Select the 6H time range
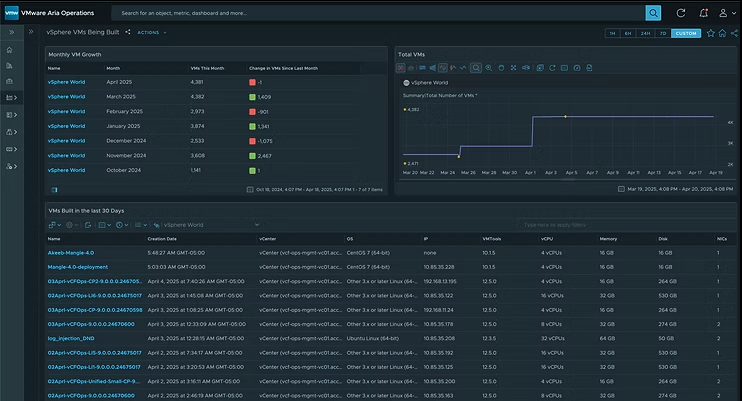The image size is (742, 401). tap(628, 33)
